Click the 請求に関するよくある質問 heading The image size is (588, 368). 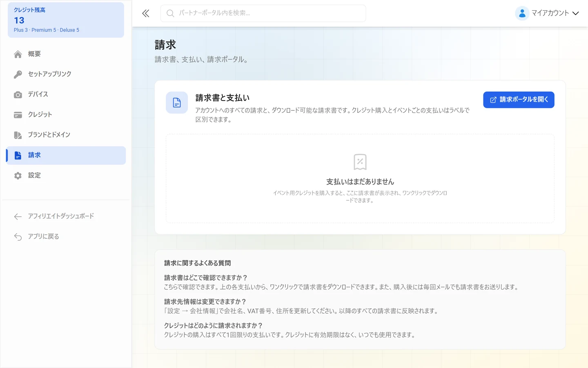[x=198, y=263]
